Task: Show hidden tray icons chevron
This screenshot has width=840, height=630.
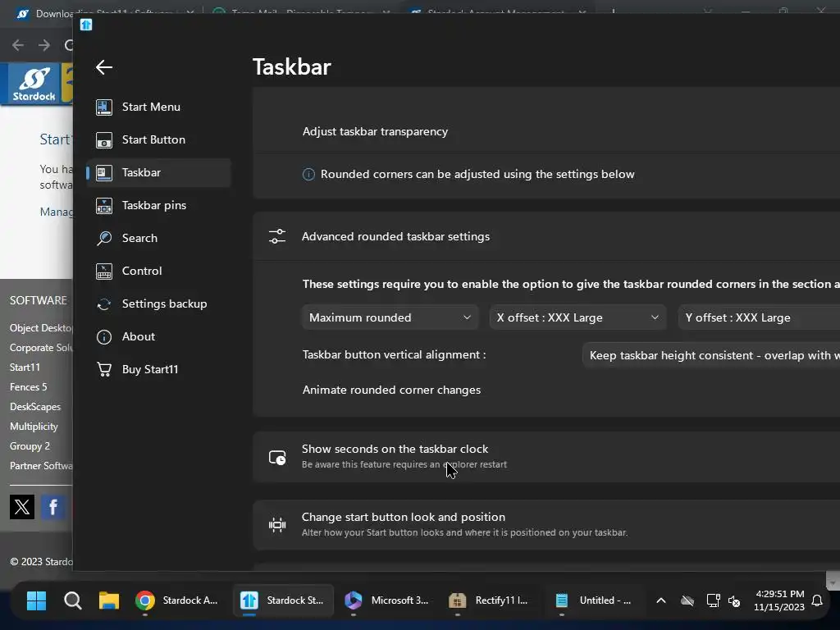Action: point(661,600)
